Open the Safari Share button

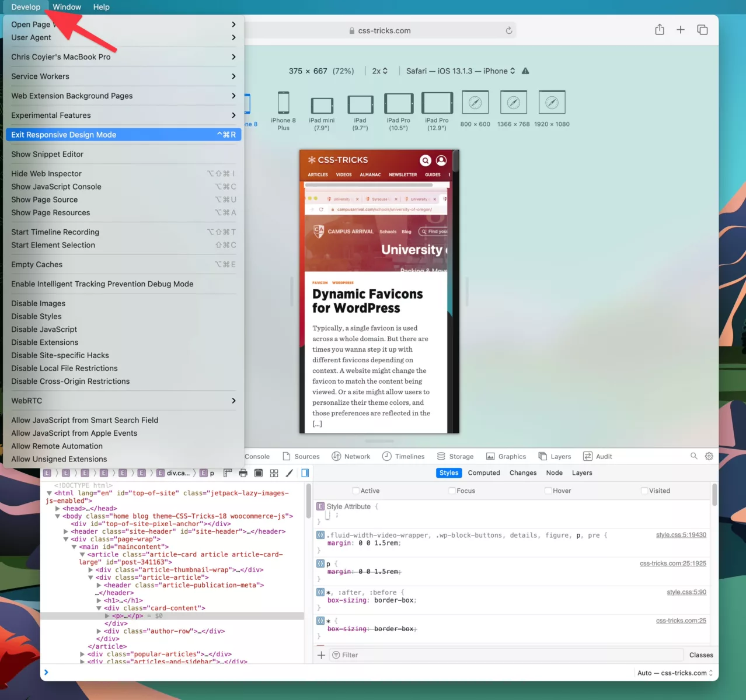click(660, 30)
